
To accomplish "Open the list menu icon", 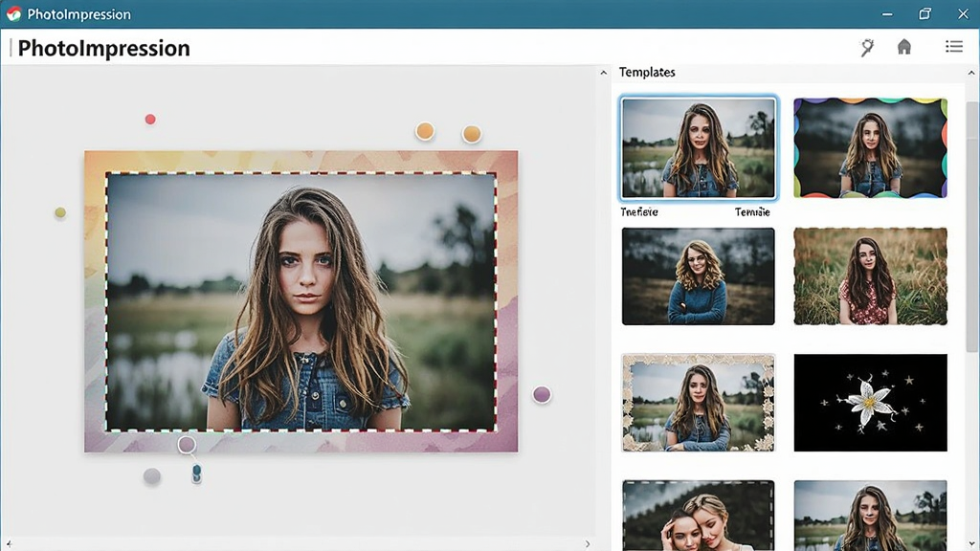I will (954, 46).
